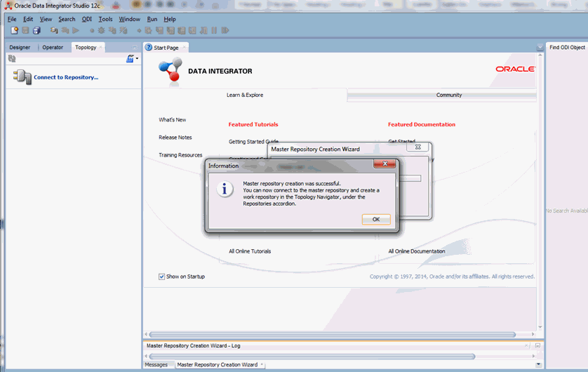This screenshot has height=372, width=588.
Task: Click the bug-shaped Debug toolbar icon
Action: coord(101,30)
